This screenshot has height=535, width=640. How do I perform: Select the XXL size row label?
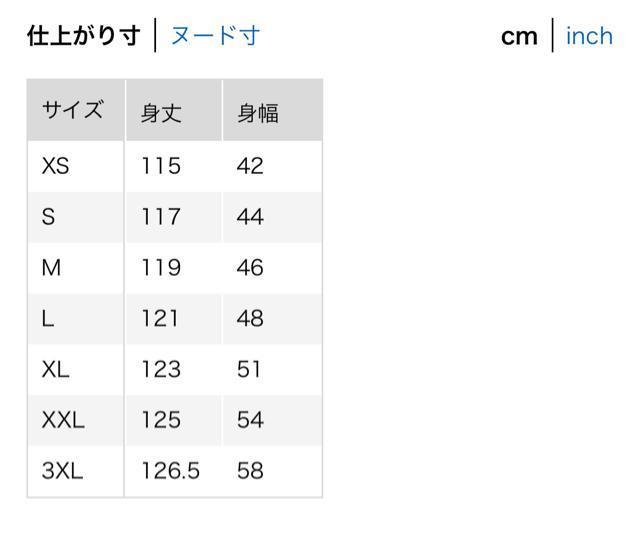(63, 420)
